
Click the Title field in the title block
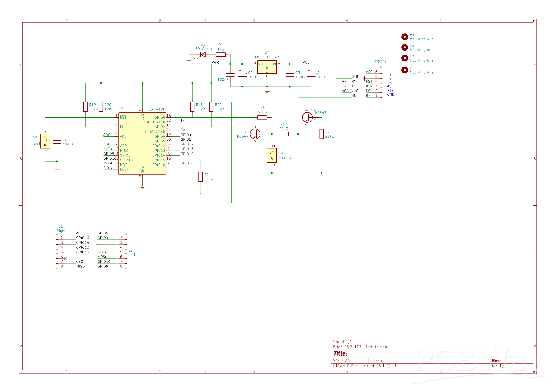(x=340, y=354)
